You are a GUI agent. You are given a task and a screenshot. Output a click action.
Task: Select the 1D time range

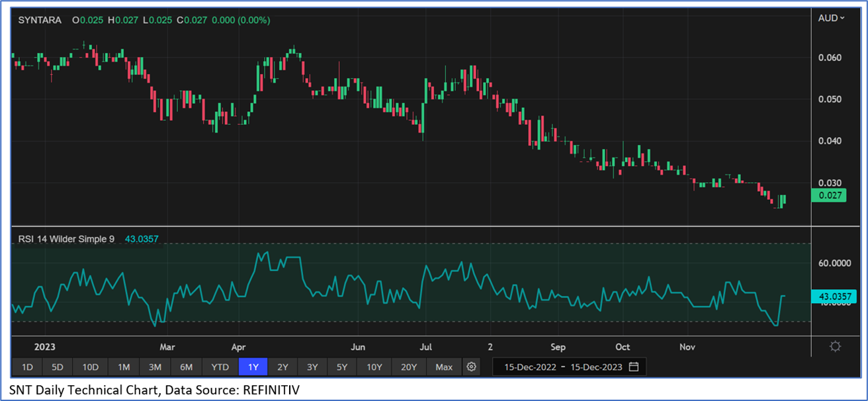tap(27, 367)
